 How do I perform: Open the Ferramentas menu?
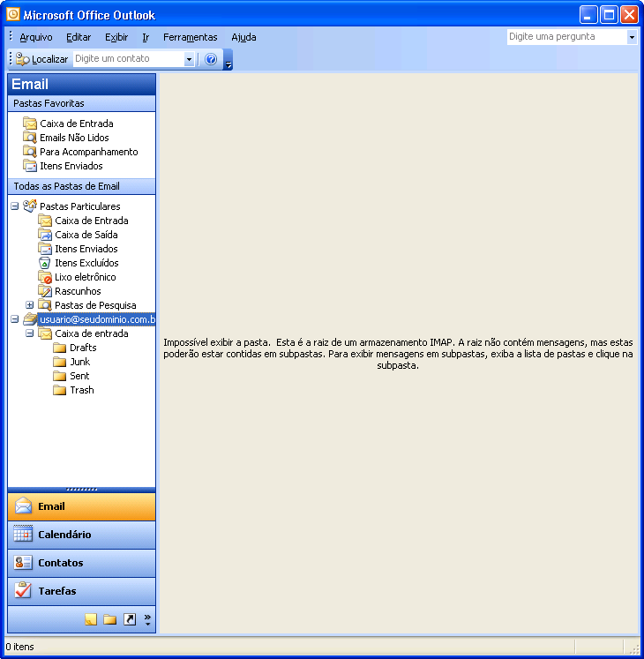click(190, 37)
